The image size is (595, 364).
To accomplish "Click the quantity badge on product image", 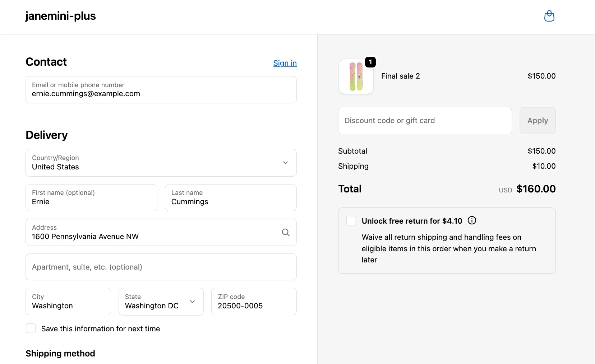I will click(x=370, y=62).
